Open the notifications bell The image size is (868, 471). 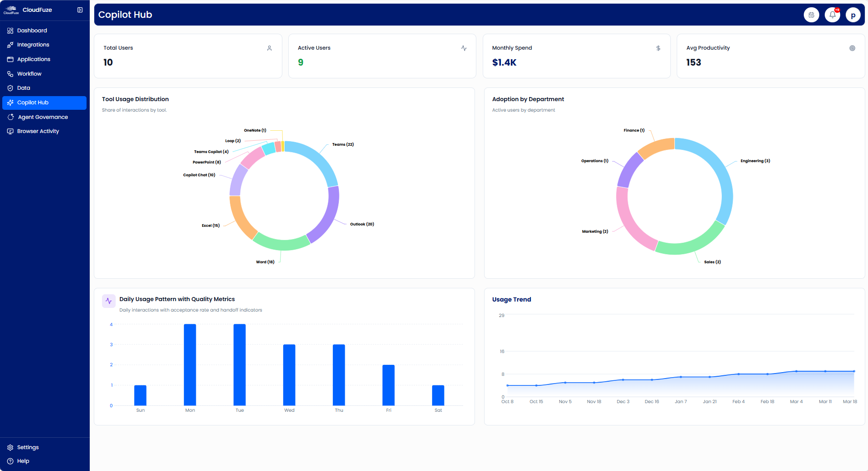pyautogui.click(x=832, y=15)
